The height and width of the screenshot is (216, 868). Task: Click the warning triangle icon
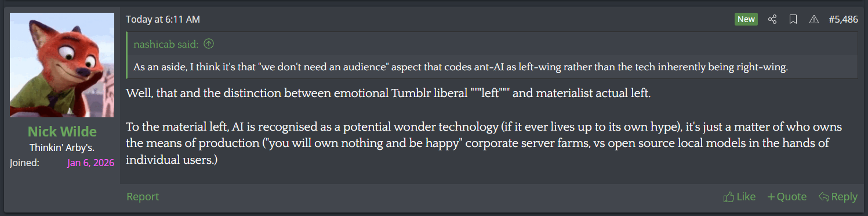tap(813, 19)
